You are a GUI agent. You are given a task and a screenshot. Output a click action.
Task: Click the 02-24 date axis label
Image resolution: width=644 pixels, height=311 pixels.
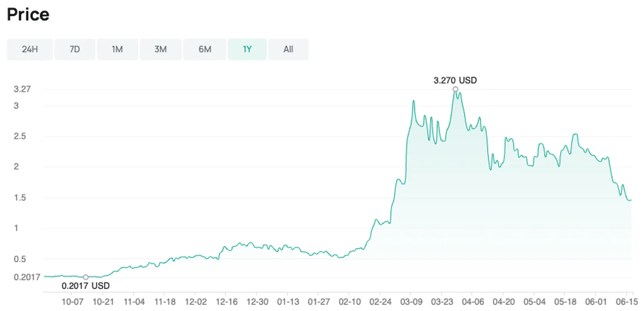pos(380,302)
